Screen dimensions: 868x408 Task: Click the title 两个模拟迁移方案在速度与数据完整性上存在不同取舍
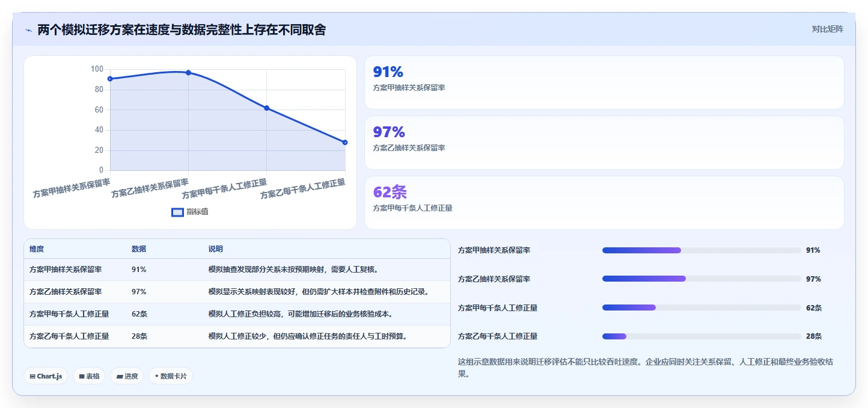click(182, 29)
